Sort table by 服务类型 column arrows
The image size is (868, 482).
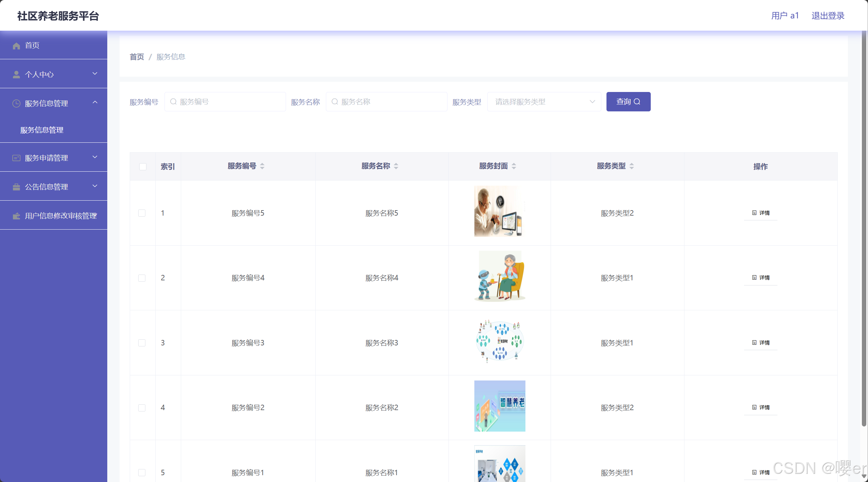coord(632,166)
